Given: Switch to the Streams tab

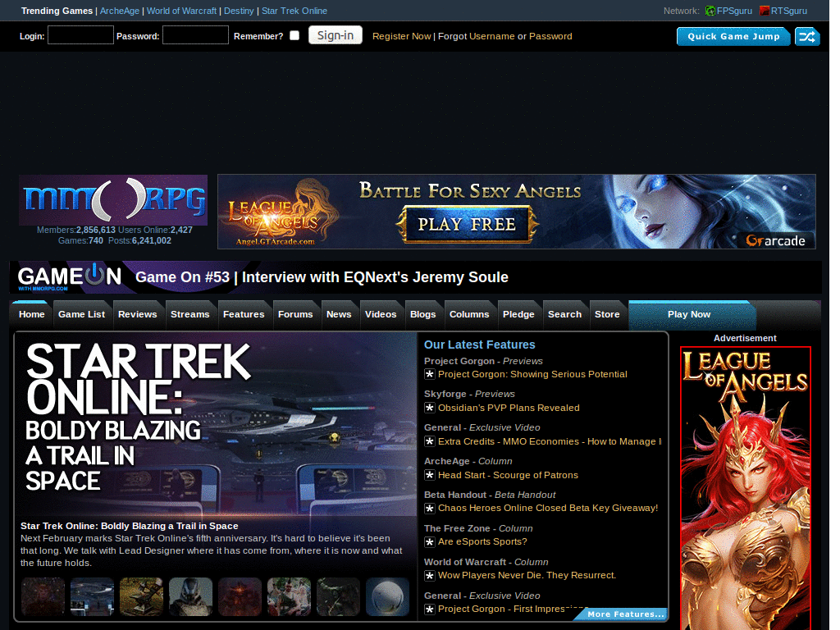Looking at the screenshot, I should 190,314.
